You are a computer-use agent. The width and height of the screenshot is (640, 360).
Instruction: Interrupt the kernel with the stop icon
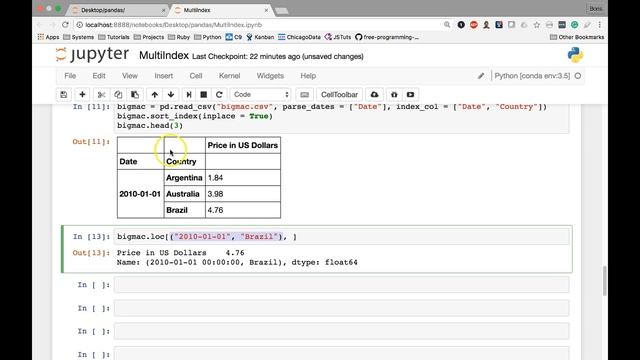(204, 95)
